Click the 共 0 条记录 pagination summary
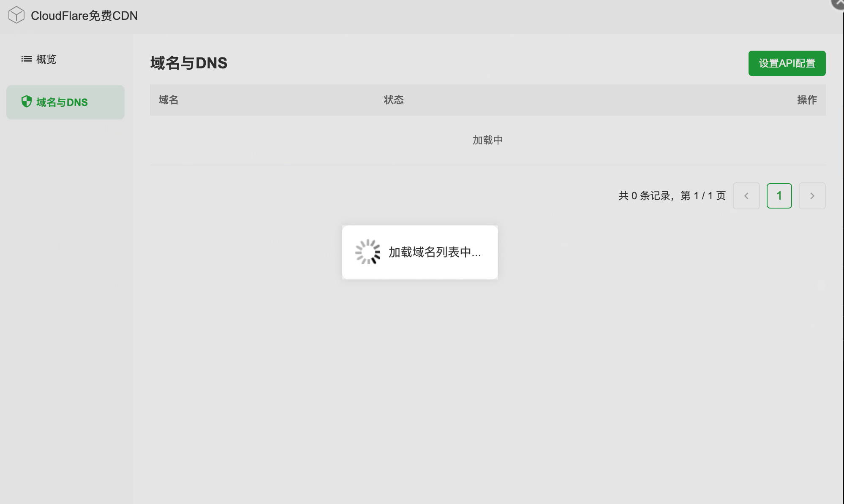This screenshot has width=844, height=504. 671,195
